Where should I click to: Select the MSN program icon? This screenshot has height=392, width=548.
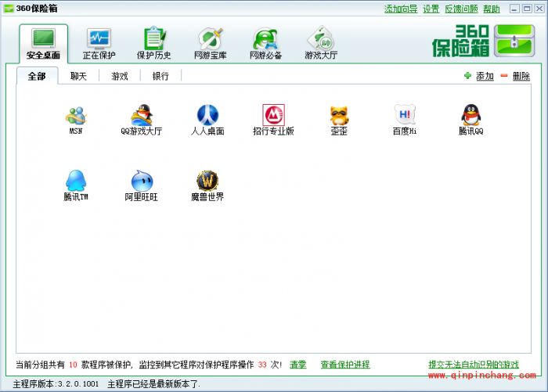[76, 115]
